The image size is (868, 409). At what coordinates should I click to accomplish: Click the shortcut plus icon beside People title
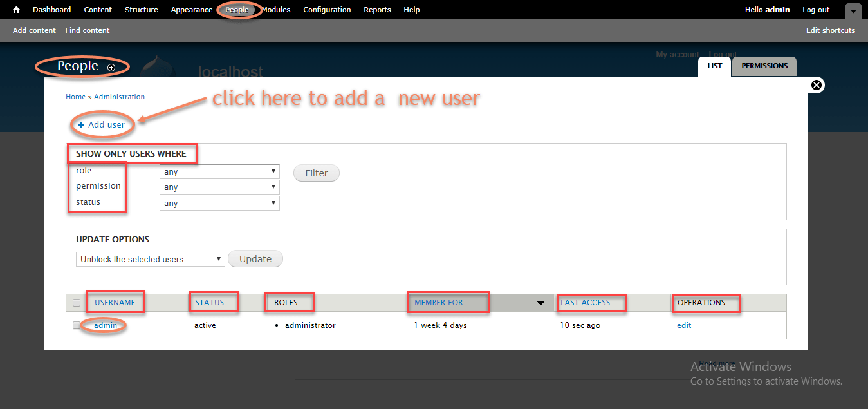point(111,68)
